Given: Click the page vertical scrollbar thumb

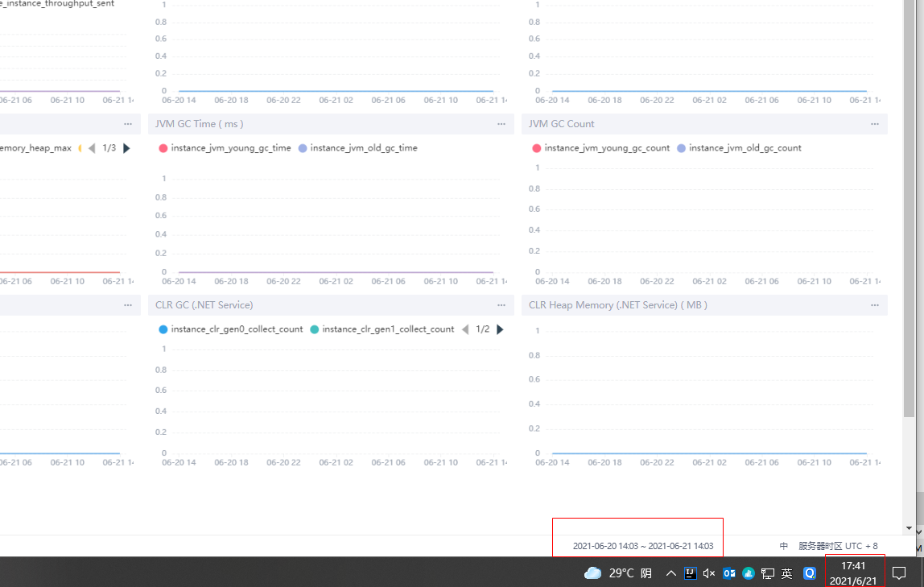Looking at the screenshot, I should pos(909,209).
